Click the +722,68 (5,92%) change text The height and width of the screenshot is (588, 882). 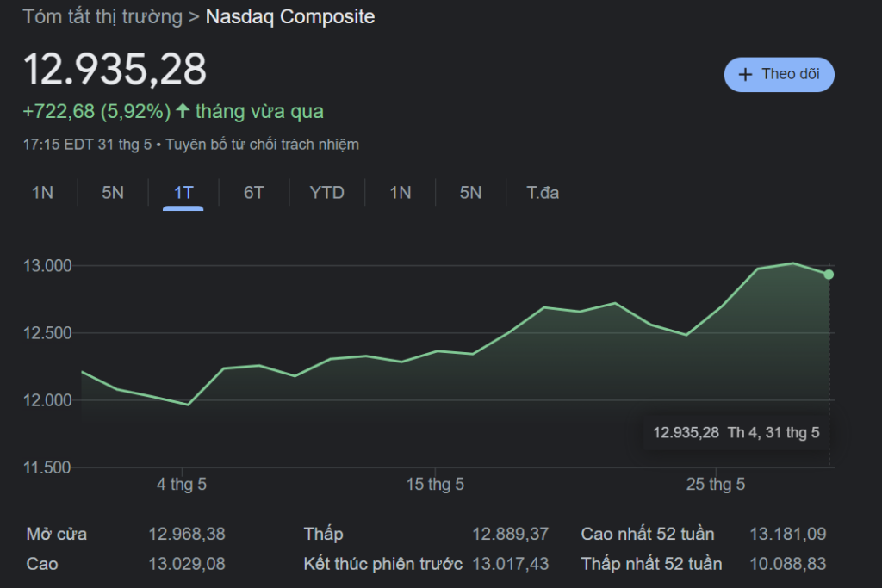(x=96, y=111)
